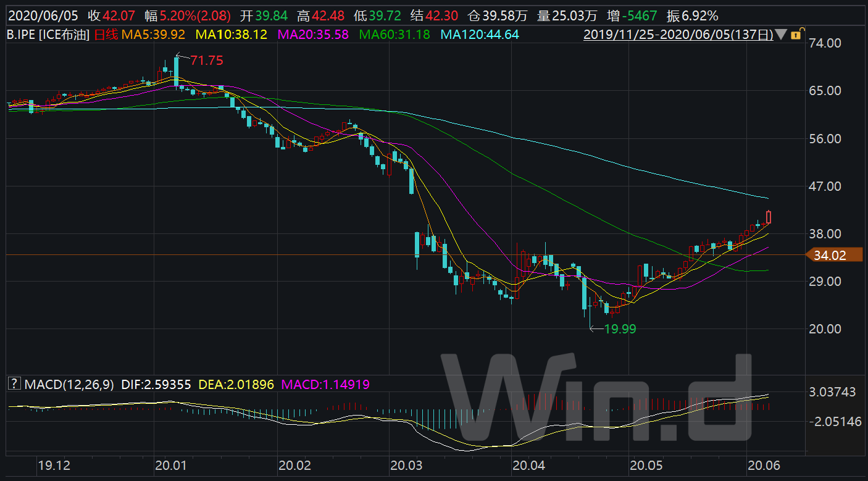Click the last red candlestick at 2020/06/05
Screen dimensions: 868x481
(769, 217)
